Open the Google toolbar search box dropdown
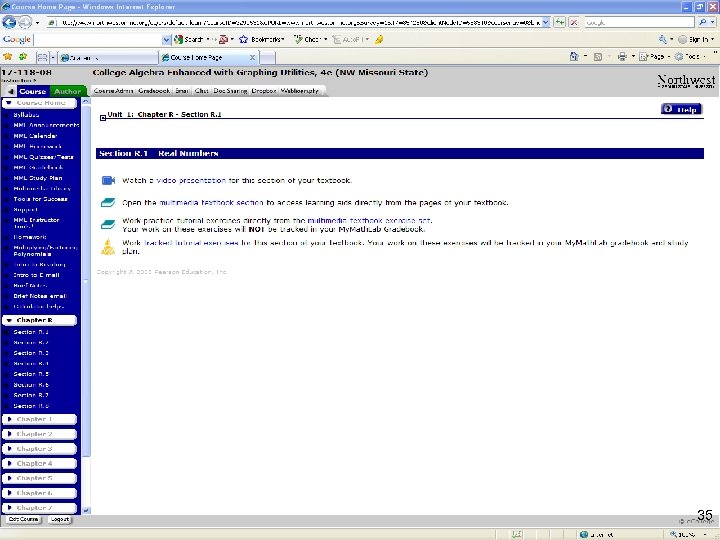 (x=166, y=40)
